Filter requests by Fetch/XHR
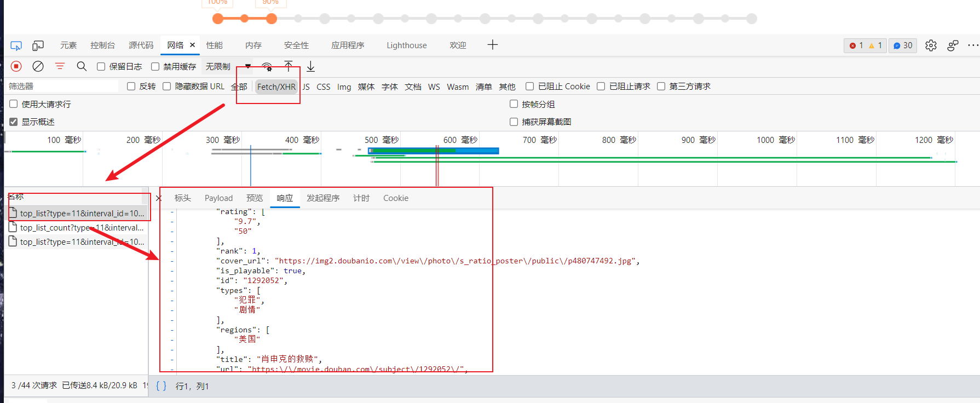 pyautogui.click(x=276, y=87)
